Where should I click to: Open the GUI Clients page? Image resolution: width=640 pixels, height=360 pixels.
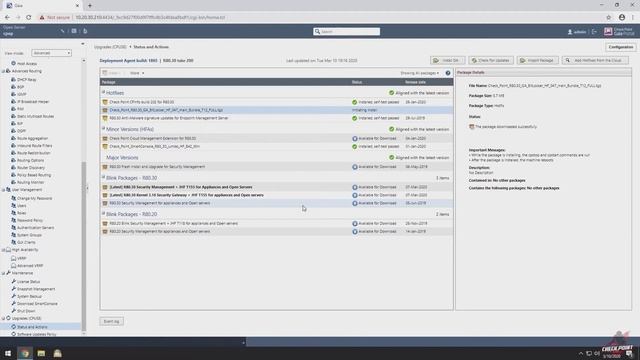26,242
